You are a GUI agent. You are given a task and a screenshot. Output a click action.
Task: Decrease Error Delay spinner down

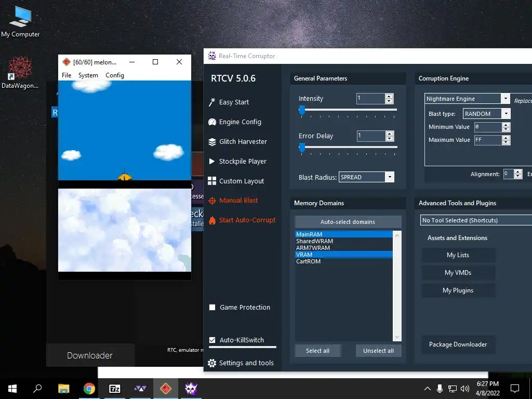point(390,138)
